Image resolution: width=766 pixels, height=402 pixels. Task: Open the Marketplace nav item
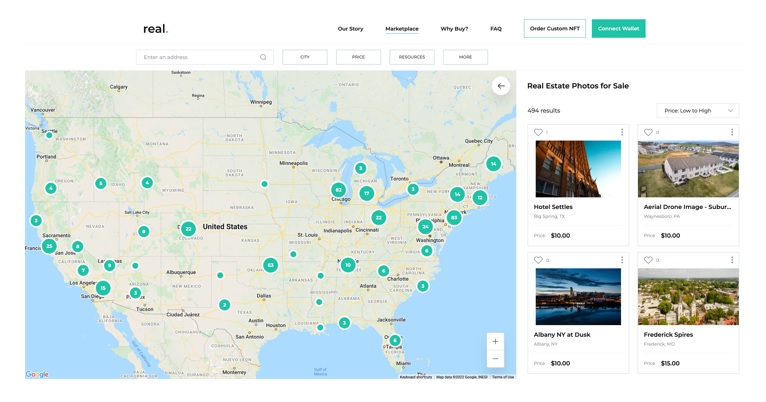tap(402, 29)
